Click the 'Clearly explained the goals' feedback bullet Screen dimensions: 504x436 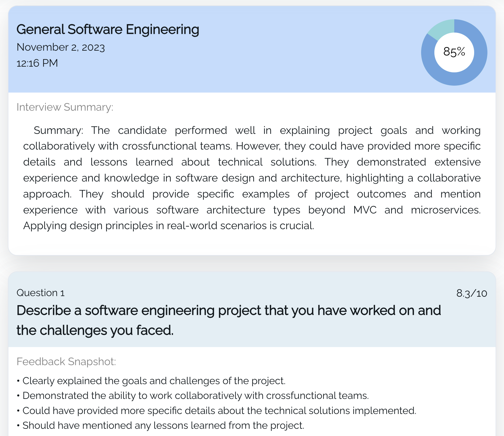154,381
